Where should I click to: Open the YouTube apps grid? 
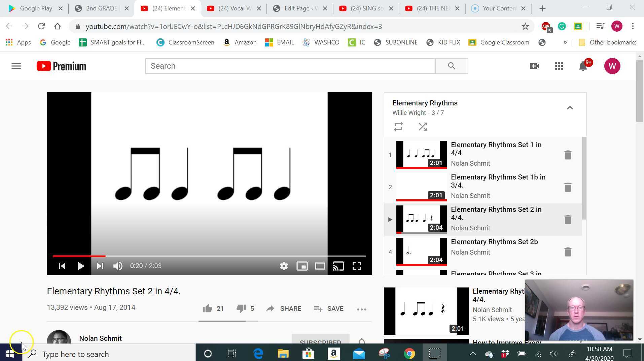coord(559,66)
